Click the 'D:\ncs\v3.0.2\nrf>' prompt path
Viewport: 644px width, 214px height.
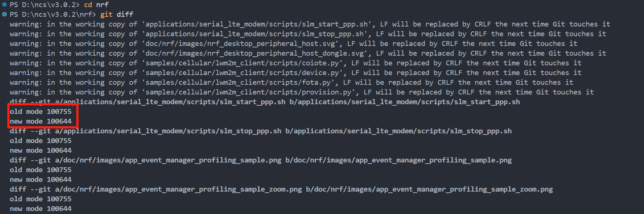point(59,15)
